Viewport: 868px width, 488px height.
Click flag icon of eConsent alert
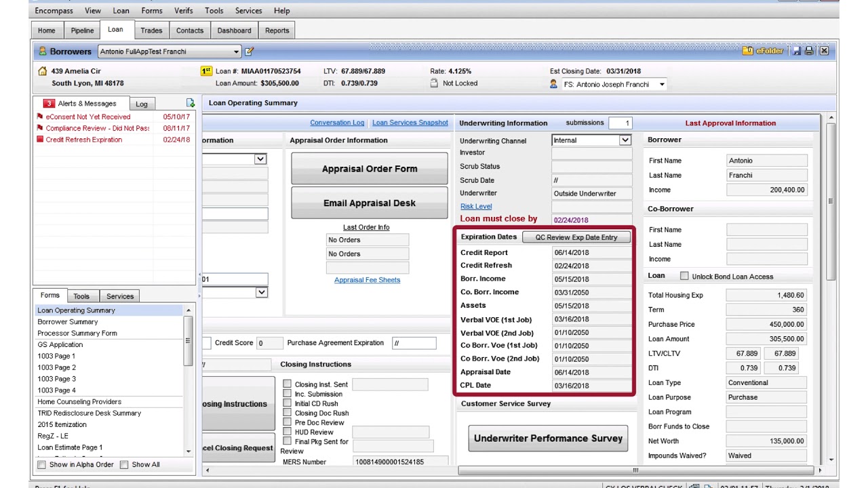[40, 117]
